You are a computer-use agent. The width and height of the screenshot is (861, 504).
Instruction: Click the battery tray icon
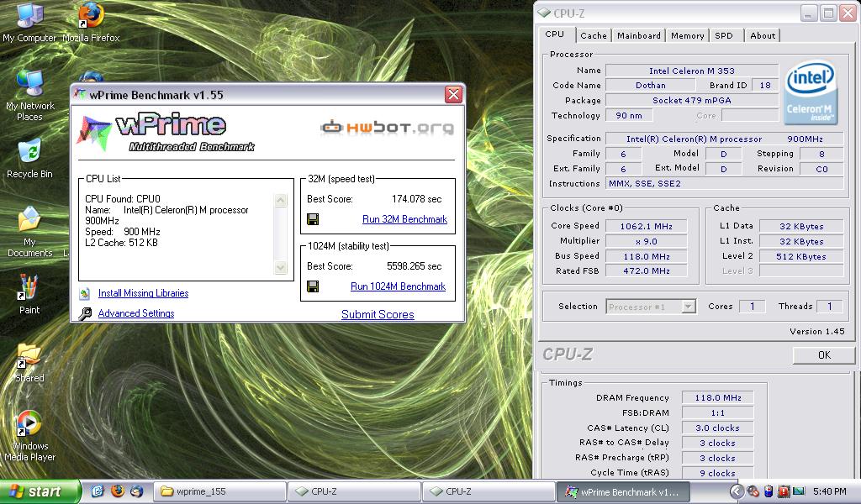(769, 491)
